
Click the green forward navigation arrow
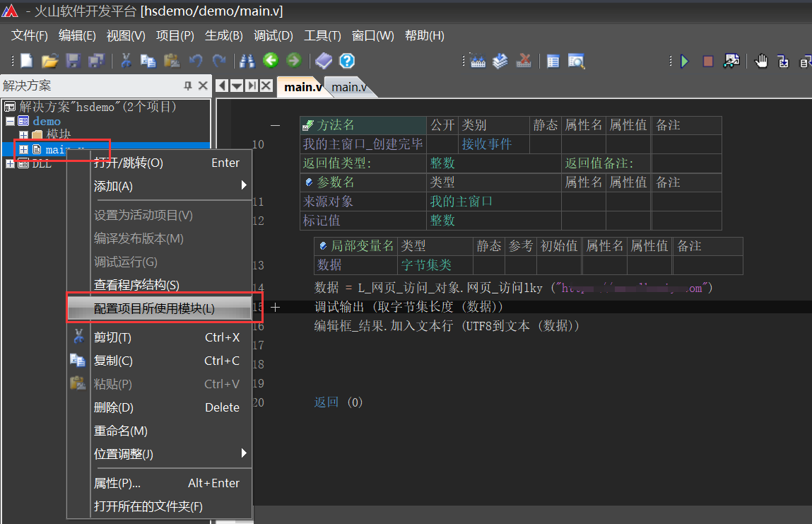point(293,61)
